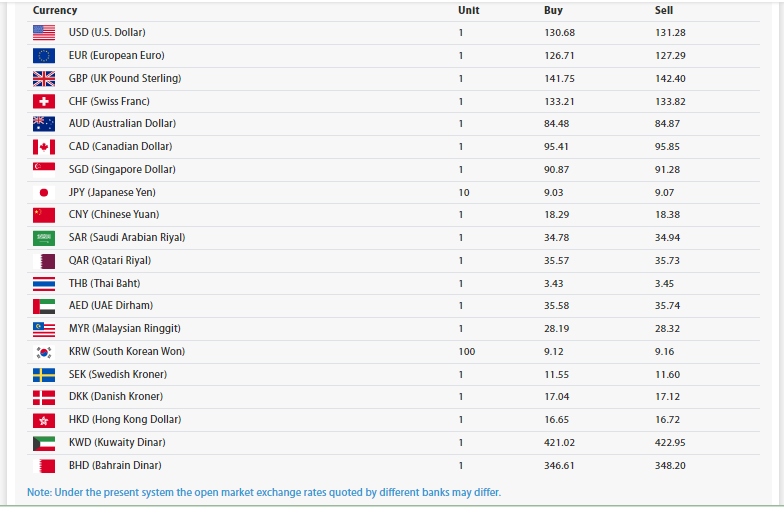The height and width of the screenshot is (507, 784).
Task: Click the UK Union Jack flag icon
Action: pyautogui.click(x=44, y=78)
